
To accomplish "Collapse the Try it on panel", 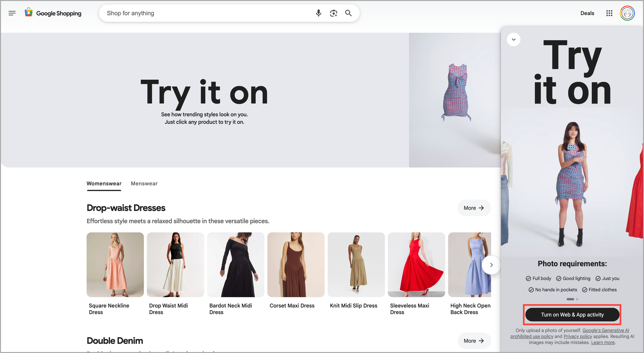I will [x=514, y=40].
